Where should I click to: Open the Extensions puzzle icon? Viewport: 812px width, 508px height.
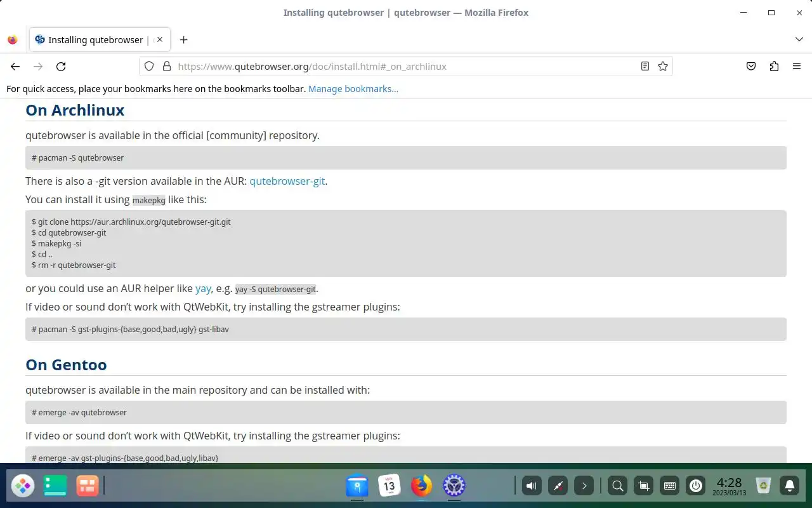click(774, 66)
